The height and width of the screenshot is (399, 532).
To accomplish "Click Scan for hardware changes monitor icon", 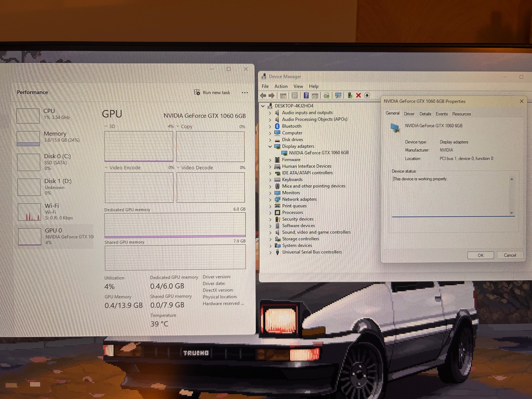I will 338,95.
